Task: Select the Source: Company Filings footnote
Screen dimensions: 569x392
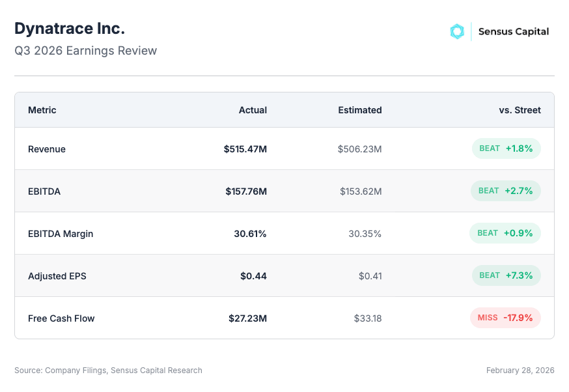Action: pos(108,371)
